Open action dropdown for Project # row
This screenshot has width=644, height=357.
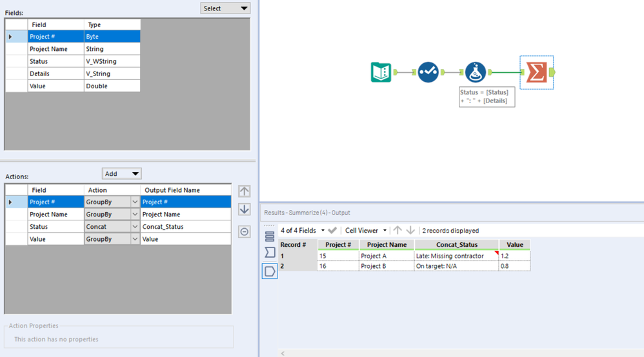pyautogui.click(x=135, y=202)
